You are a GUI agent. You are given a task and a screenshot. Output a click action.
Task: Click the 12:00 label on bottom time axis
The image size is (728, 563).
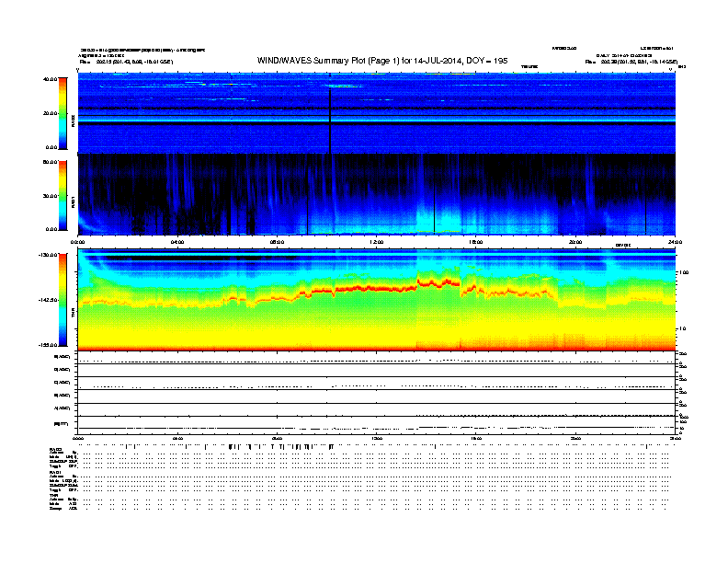[377, 438]
